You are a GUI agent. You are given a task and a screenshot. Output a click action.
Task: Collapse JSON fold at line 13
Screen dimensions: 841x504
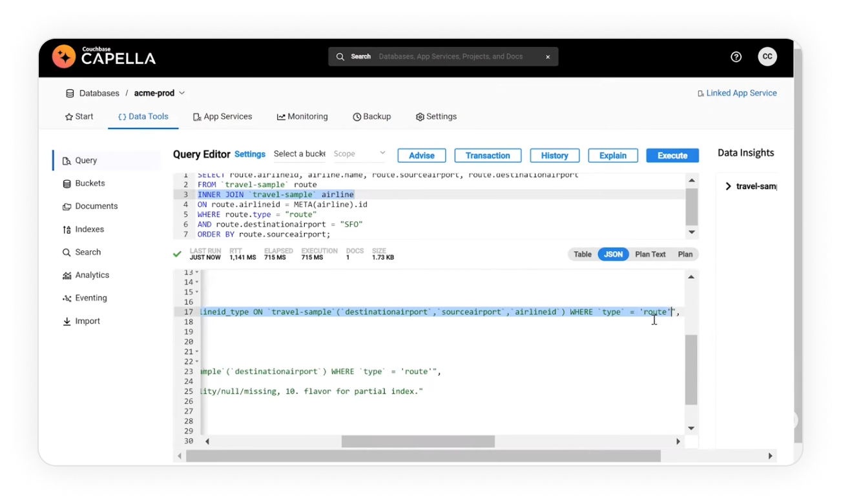197,272
